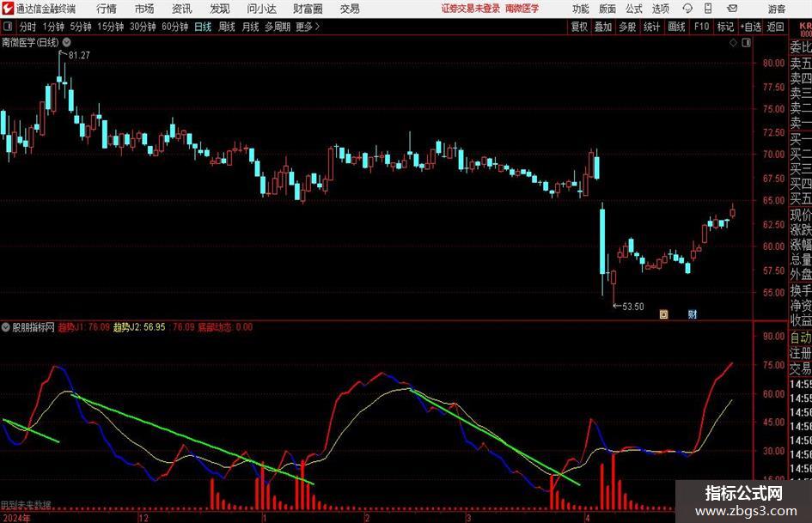Switch to the 分时 chart tab
The image size is (812, 523).
[x=27, y=27]
